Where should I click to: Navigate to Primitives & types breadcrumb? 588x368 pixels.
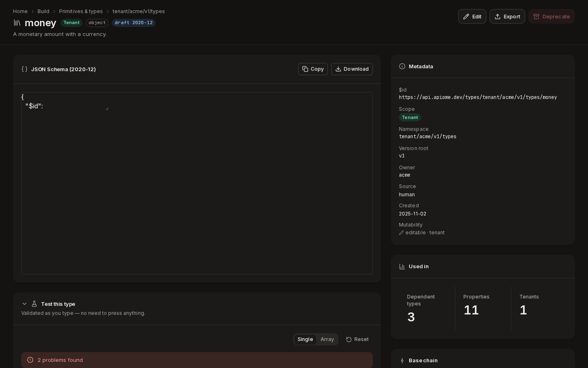pyautogui.click(x=81, y=11)
